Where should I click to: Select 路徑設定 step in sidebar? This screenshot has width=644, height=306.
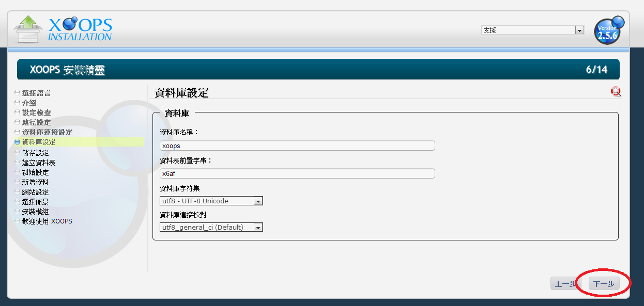(36, 122)
